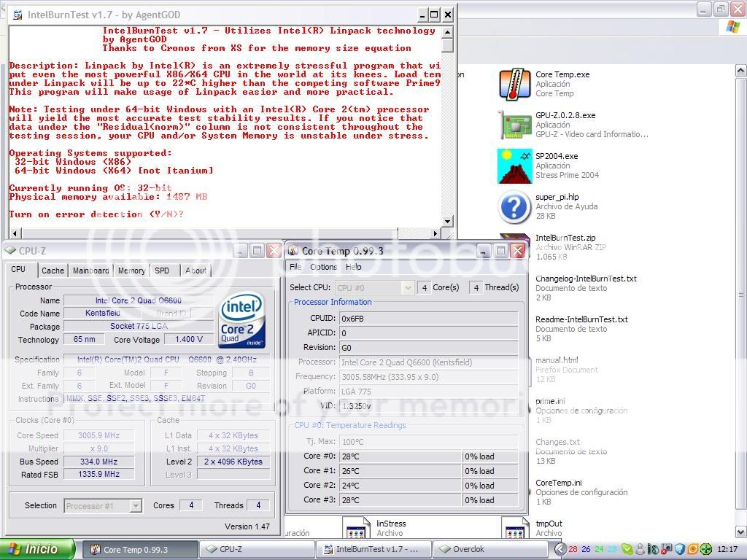Switch to the Cache tab in CPU-Z

pyautogui.click(x=53, y=271)
